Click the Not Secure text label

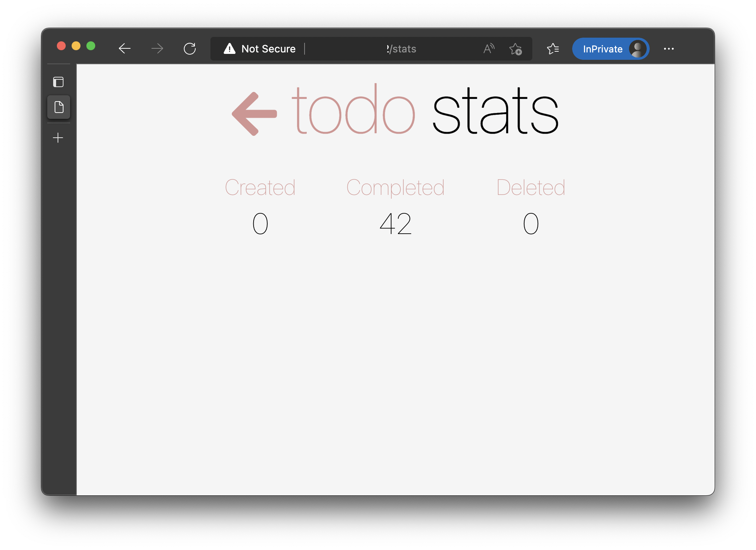268,49
